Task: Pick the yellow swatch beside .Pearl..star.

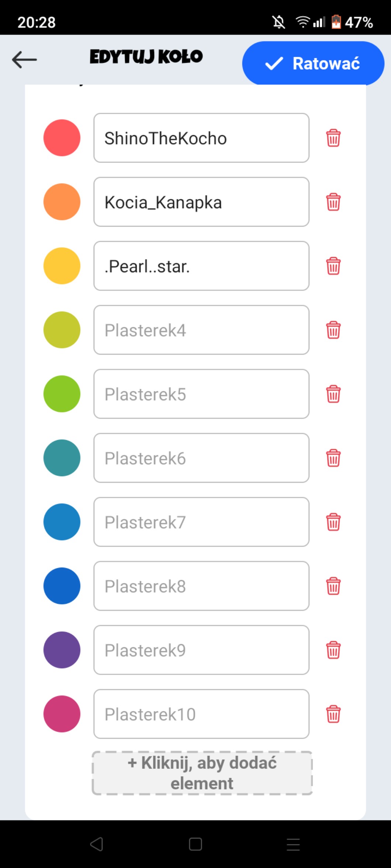Action: tap(62, 266)
